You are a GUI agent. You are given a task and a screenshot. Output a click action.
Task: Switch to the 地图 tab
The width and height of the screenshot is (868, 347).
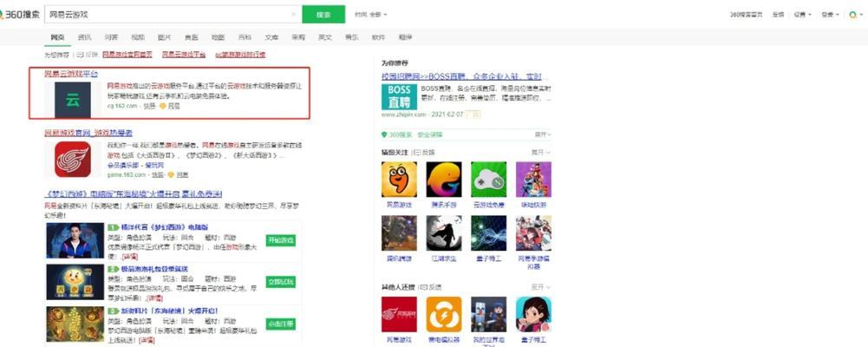pyautogui.click(x=218, y=37)
